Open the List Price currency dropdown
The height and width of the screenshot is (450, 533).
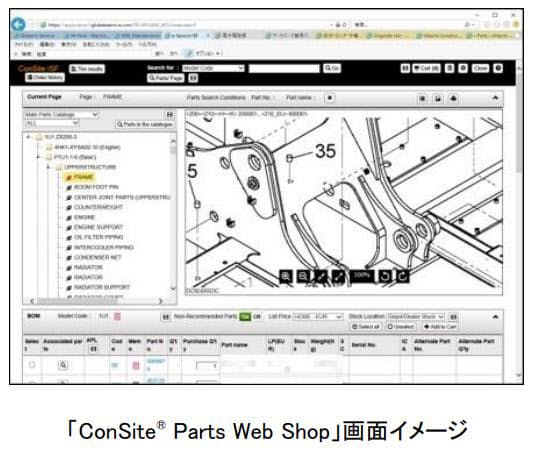point(317,317)
